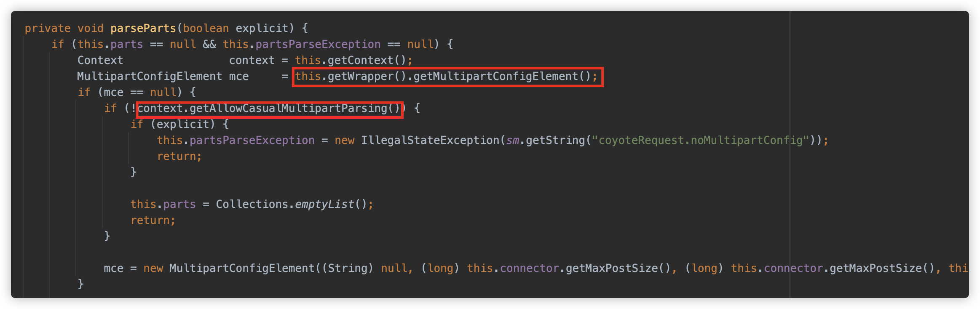Viewport: 980px width, 309px height.
Task: Click the parseParts method name
Action: point(143,28)
